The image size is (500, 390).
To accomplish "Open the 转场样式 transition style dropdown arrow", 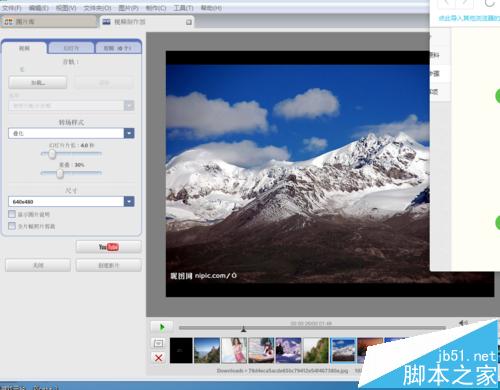I will point(129,133).
